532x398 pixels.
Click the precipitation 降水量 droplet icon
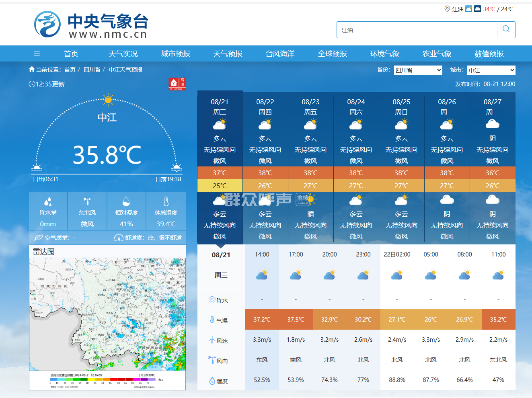[x=48, y=201]
